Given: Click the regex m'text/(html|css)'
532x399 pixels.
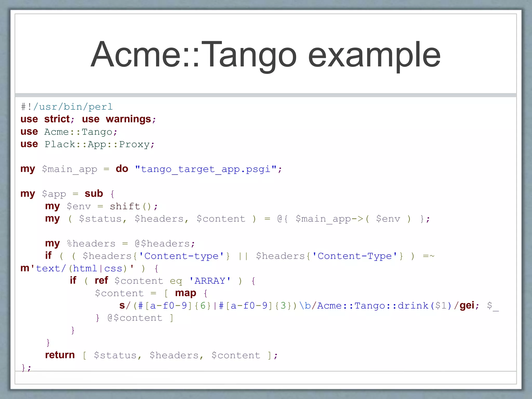Looking at the screenshot, I should click(77, 268).
